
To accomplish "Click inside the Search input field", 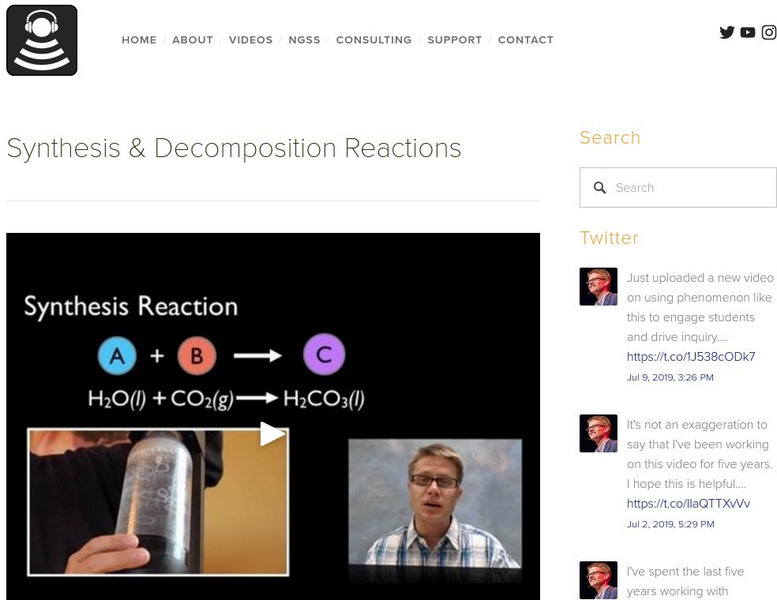I will [x=678, y=187].
